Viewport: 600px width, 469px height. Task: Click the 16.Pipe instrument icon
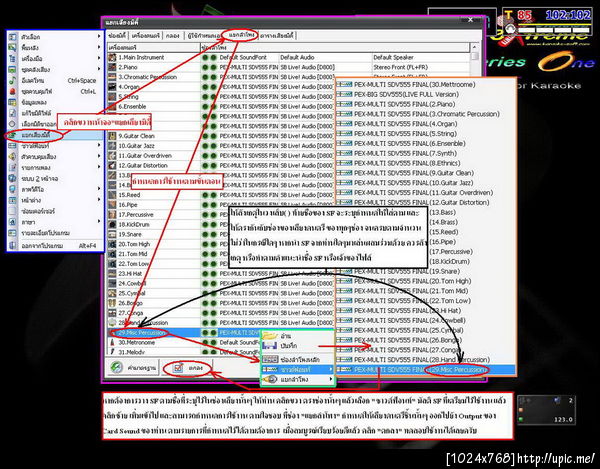(x=112, y=205)
